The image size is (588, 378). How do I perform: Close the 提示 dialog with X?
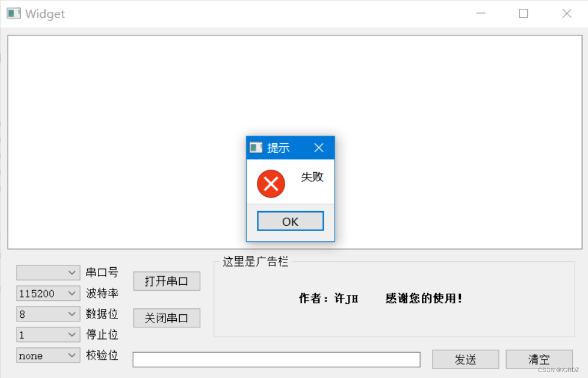(x=319, y=147)
